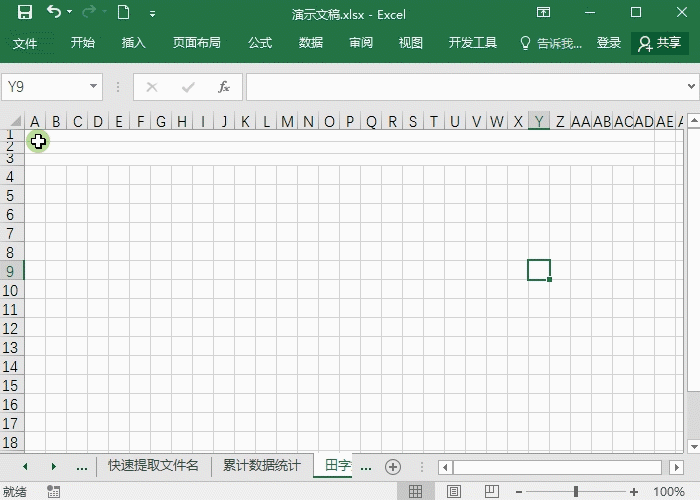
Task: Switch to the 插入 ribbon tab
Action: [133, 43]
